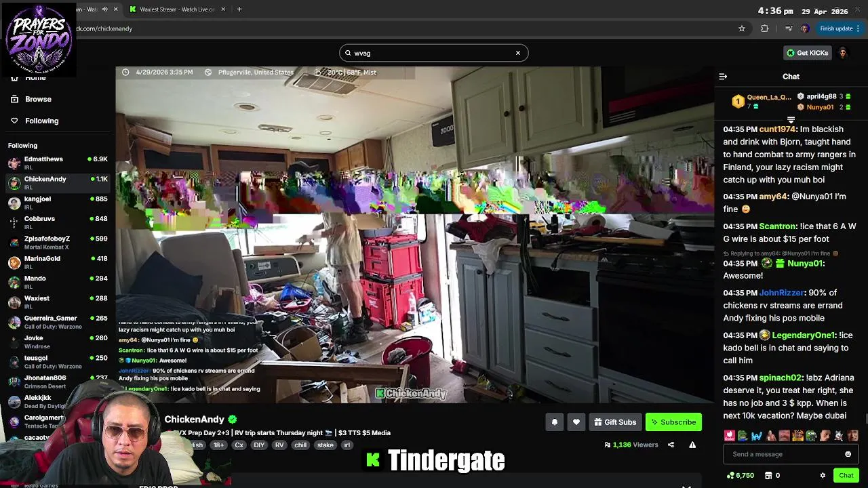Image resolution: width=868 pixels, height=488 pixels.
Task: Open Following in the sidebar
Action: [41, 121]
